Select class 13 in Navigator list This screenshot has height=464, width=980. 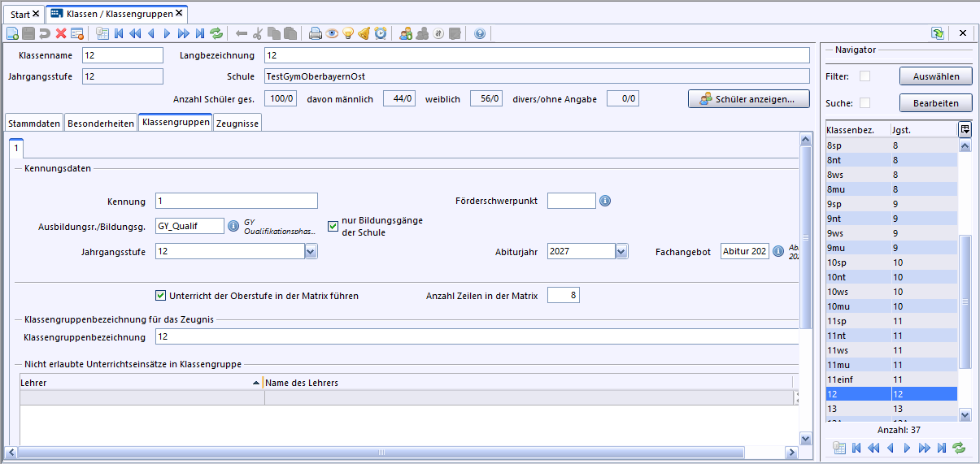(891, 409)
